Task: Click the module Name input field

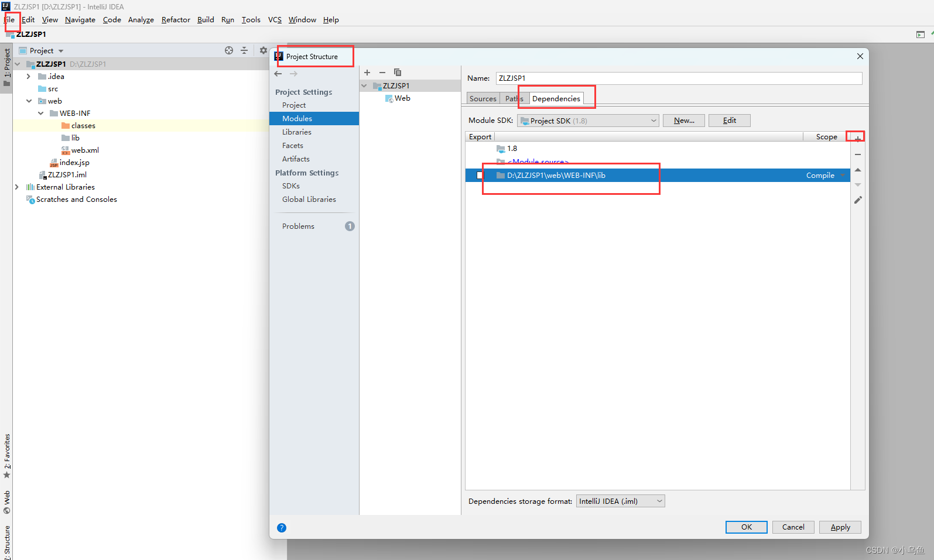Action: tap(679, 78)
